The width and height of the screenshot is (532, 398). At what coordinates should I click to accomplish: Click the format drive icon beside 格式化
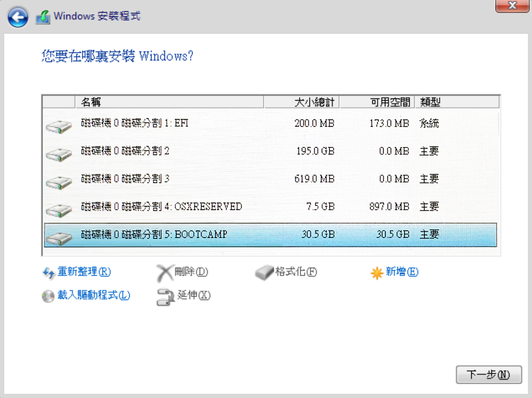click(264, 273)
